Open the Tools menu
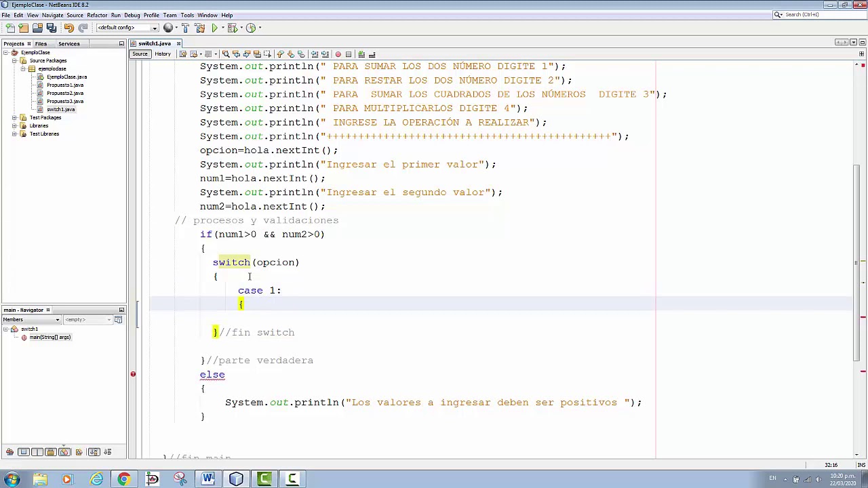 pos(187,15)
